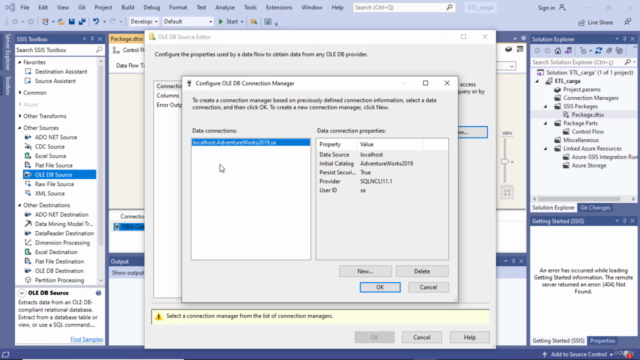Collapse the Linked Azure Resources node

click(546, 149)
